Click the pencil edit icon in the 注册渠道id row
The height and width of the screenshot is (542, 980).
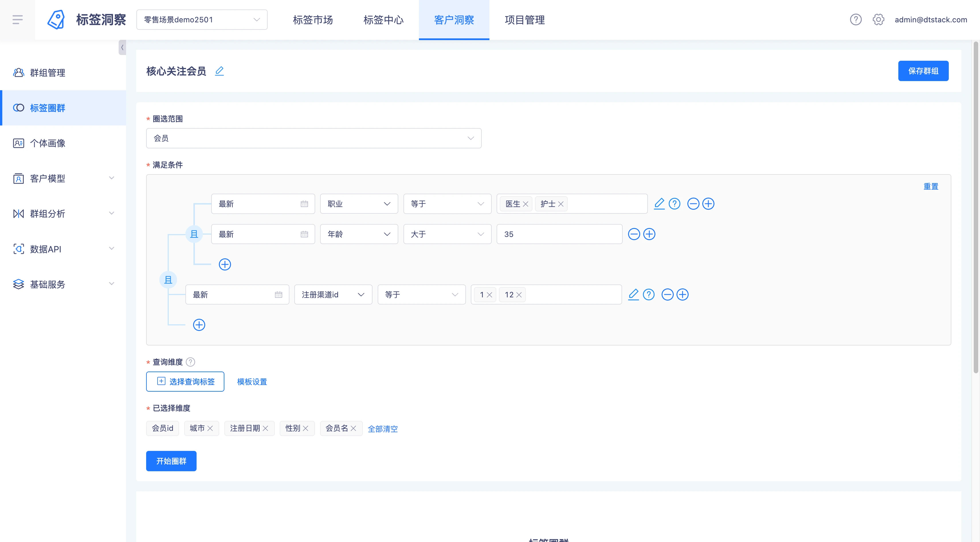click(x=633, y=294)
